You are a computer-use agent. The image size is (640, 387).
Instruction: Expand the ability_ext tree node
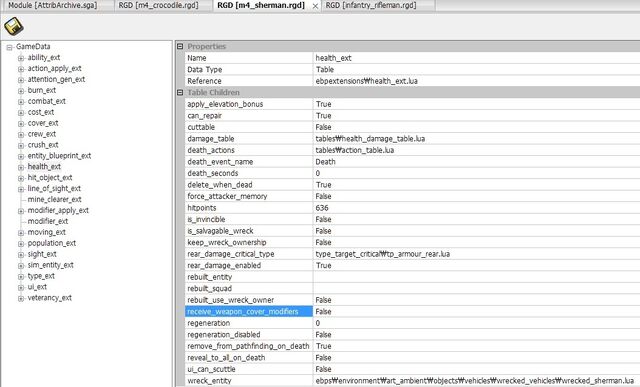(21, 58)
